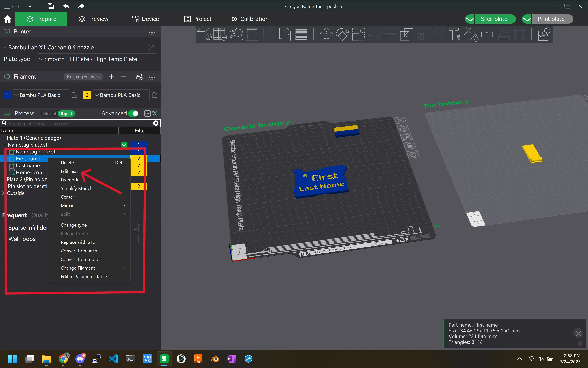
Task: Remove a filament with minus icon
Action: pos(123,77)
